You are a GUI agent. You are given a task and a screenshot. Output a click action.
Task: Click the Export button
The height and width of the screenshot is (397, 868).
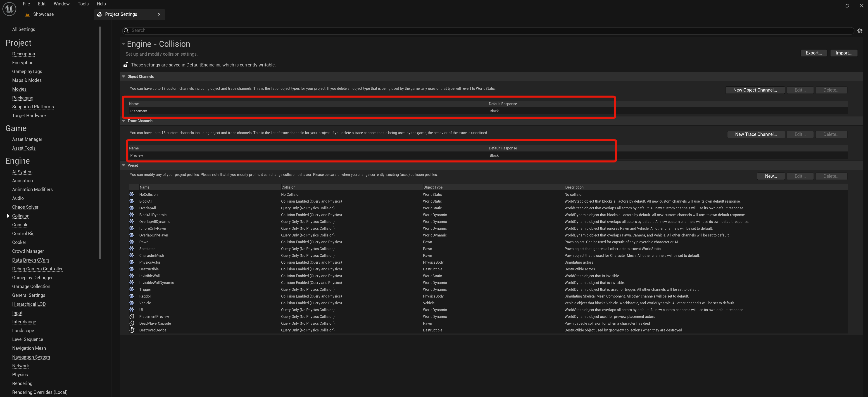click(x=813, y=53)
